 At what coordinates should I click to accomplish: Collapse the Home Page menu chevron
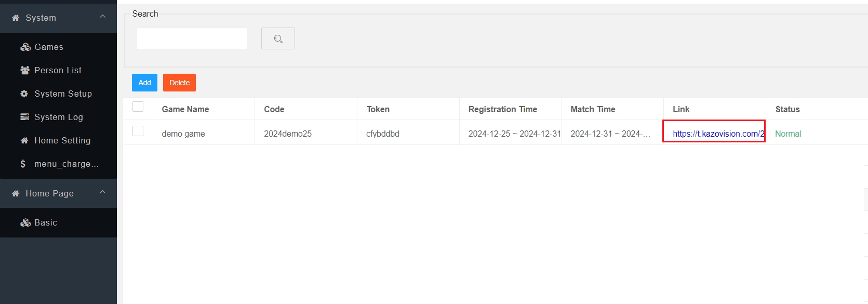click(103, 192)
